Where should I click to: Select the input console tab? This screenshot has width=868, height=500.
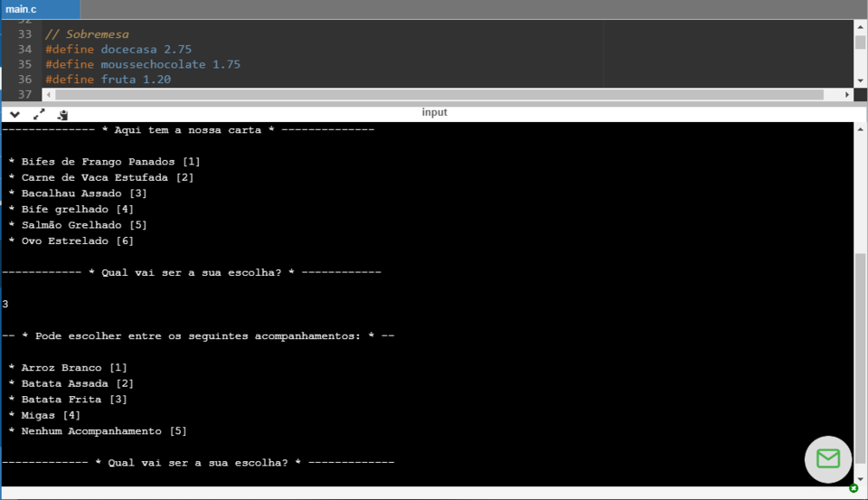point(434,112)
